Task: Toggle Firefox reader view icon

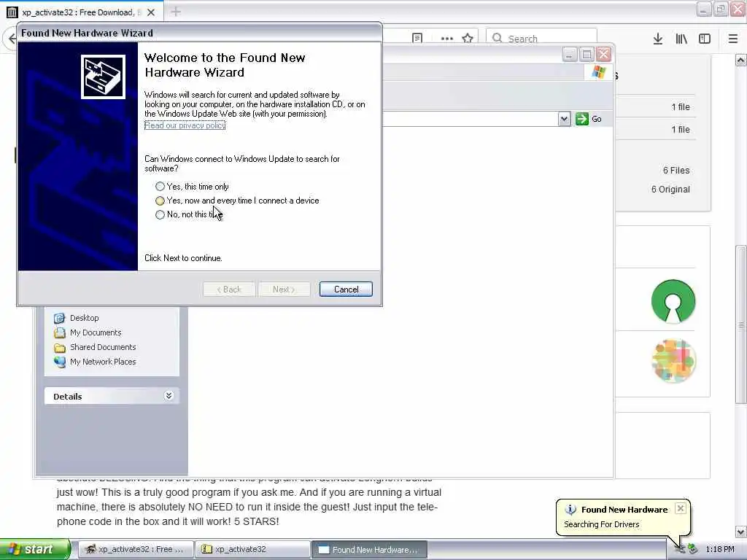Action: pyautogui.click(x=417, y=38)
